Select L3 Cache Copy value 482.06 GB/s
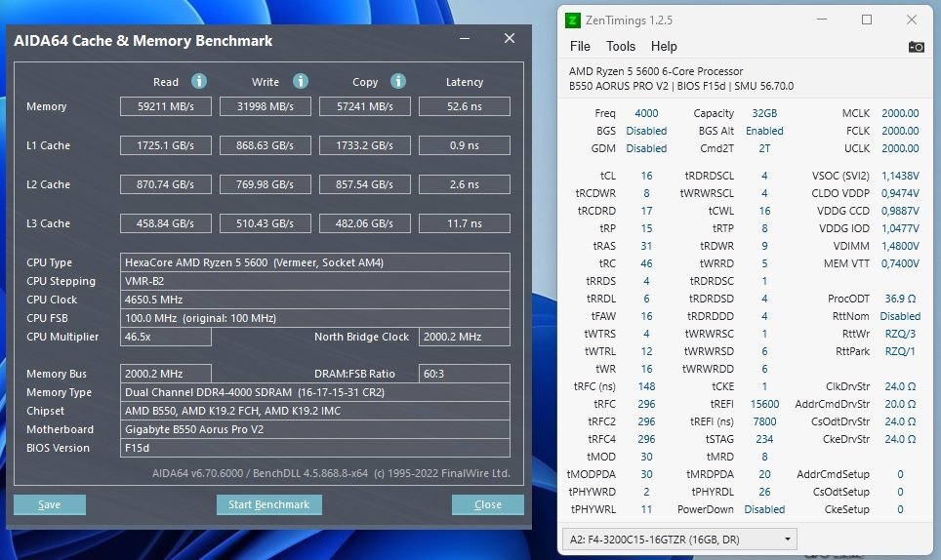941x560 pixels. tap(365, 223)
